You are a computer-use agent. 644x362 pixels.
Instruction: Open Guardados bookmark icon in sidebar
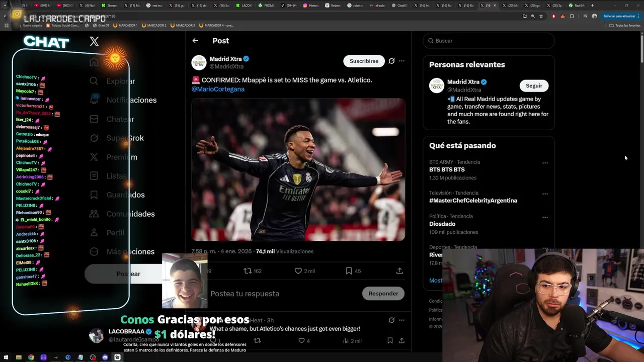(94, 195)
